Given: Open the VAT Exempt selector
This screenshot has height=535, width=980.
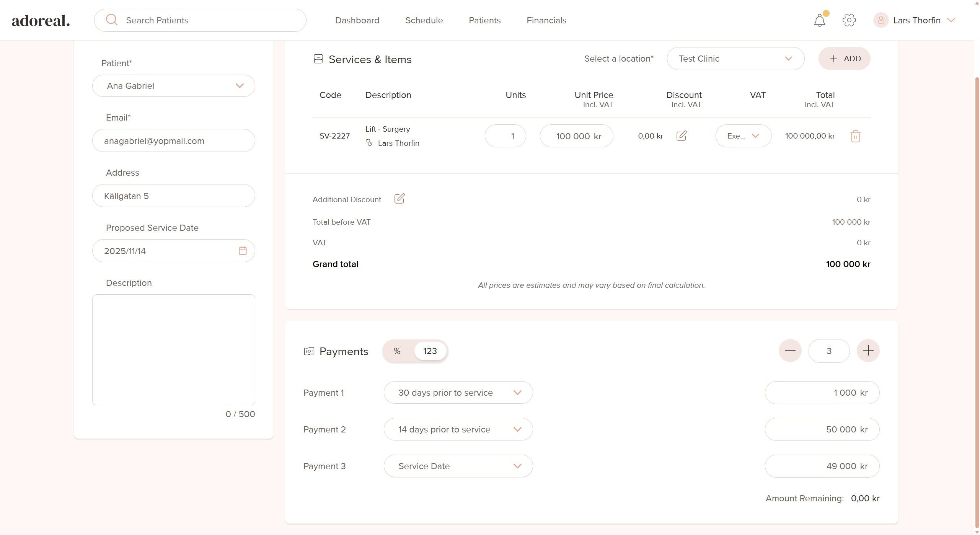Looking at the screenshot, I should pyautogui.click(x=743, y=136).
